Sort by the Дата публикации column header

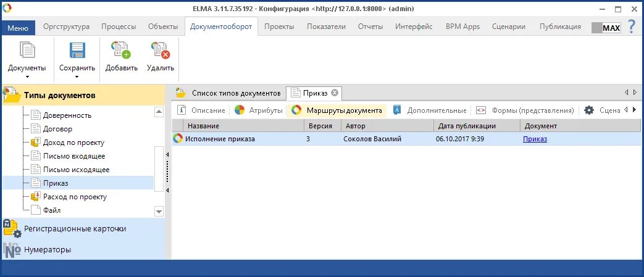coord(477,126)
